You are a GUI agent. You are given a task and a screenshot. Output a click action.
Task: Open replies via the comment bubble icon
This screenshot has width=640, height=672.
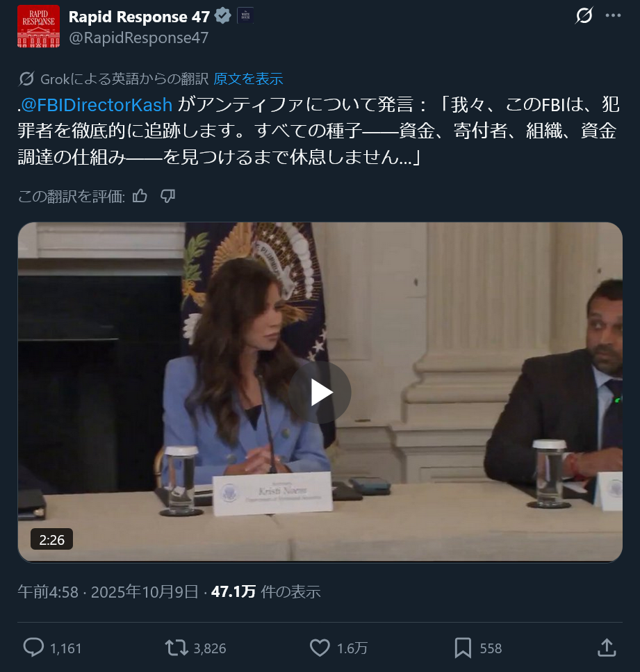(33, 648)
